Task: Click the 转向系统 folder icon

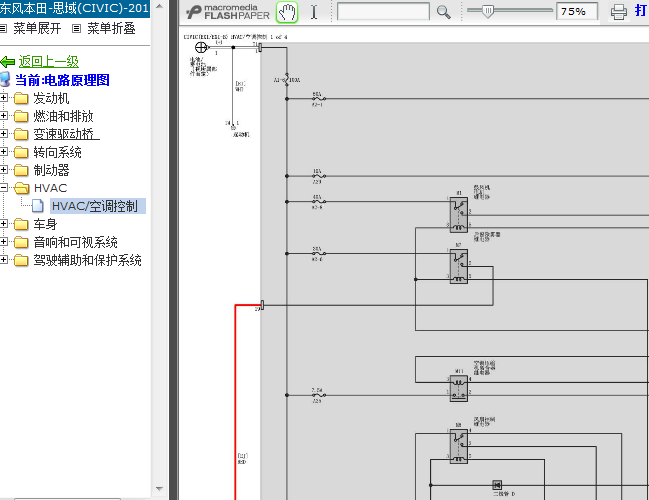Action: pos(21,152)
